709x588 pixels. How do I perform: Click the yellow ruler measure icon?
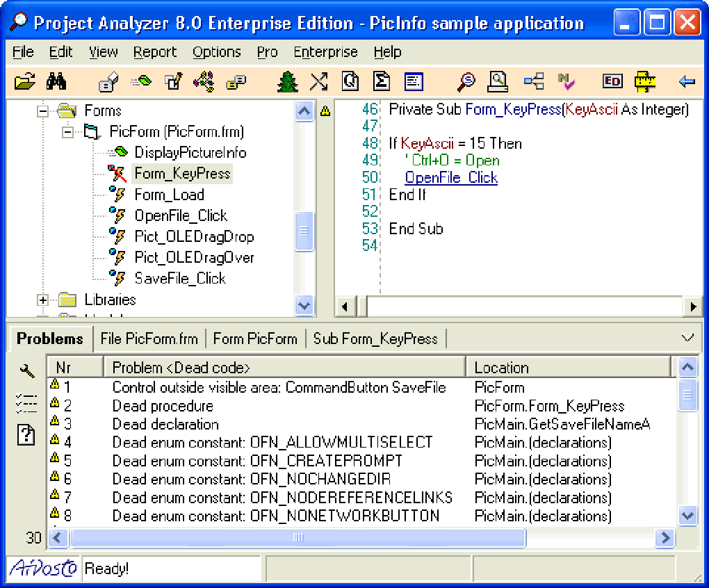pos(645,82)
